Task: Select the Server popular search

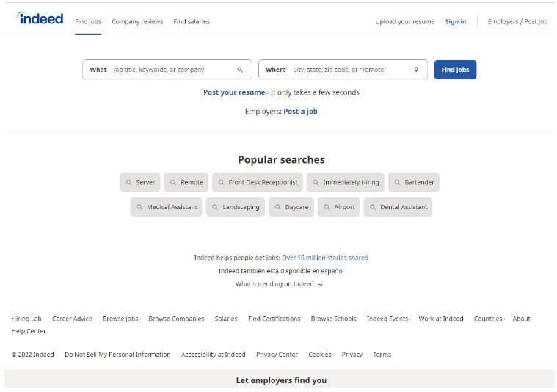Action: pos(140,182)
